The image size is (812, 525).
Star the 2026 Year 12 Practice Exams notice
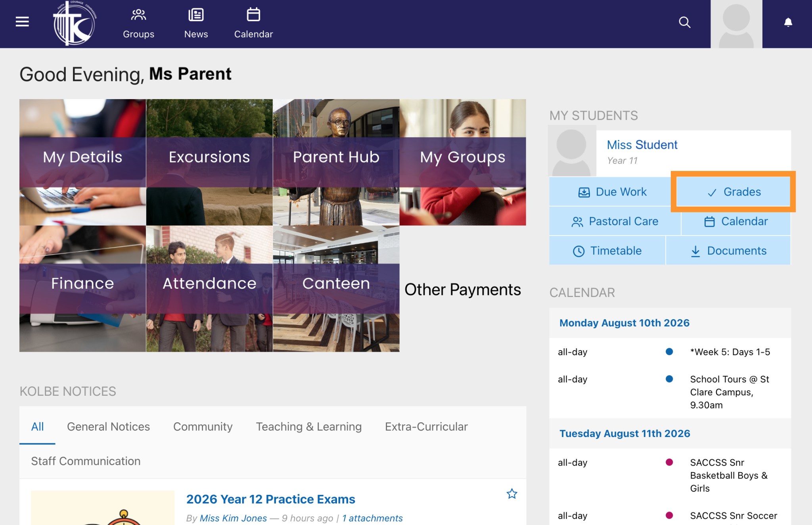point(512,494)
